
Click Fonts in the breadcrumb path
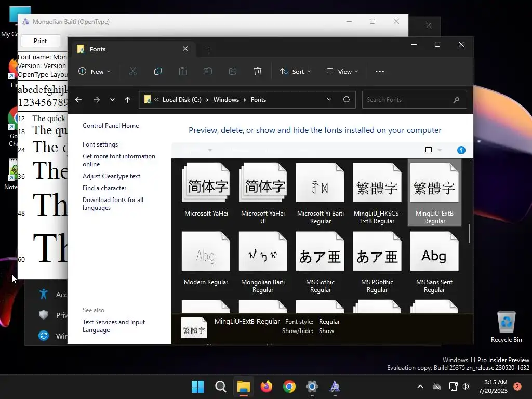(x=258, y=100)
